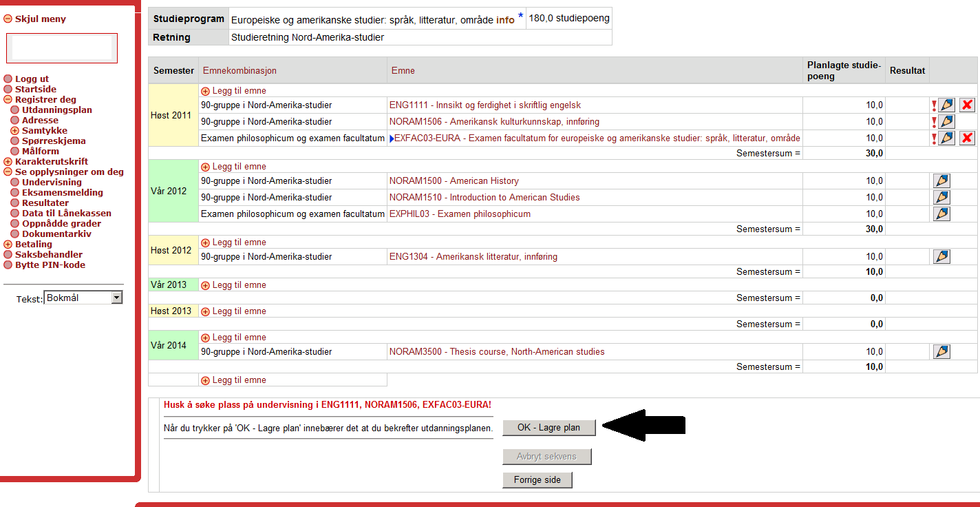The image size is (980, 507).
Task: Add a course to Vår 2012 semester
Action: (233, 167)
